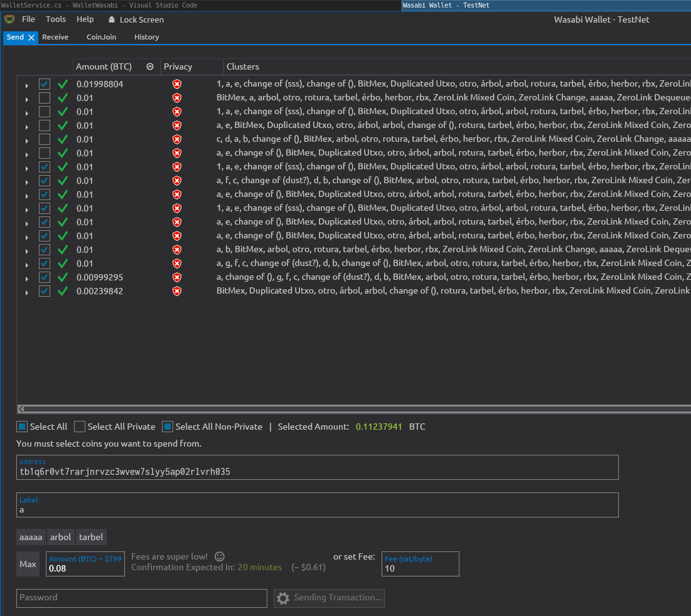Click the Lock Screen label
691x616 pixels.
142,20
